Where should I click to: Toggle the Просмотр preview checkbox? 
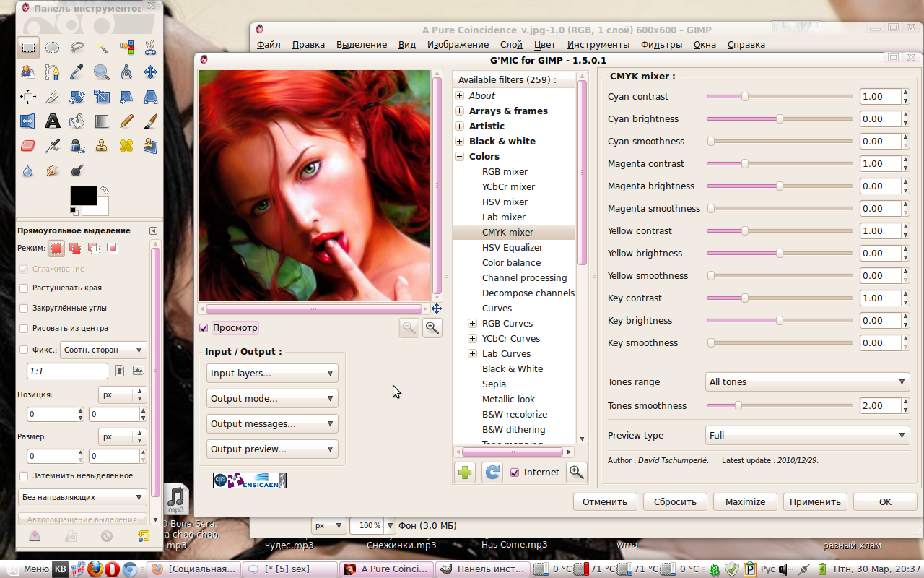coord(204,328)
